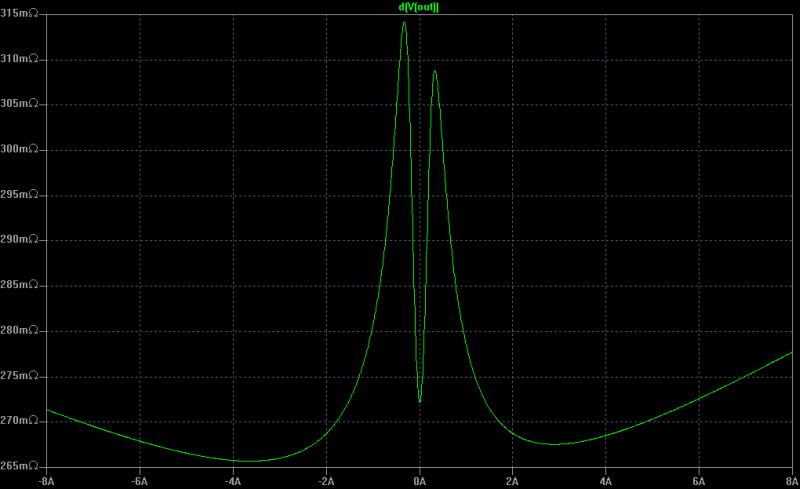This screenshot has height=489, width=800.
Task: Click the 6A horizontal axis label
Action: point(699,482)
